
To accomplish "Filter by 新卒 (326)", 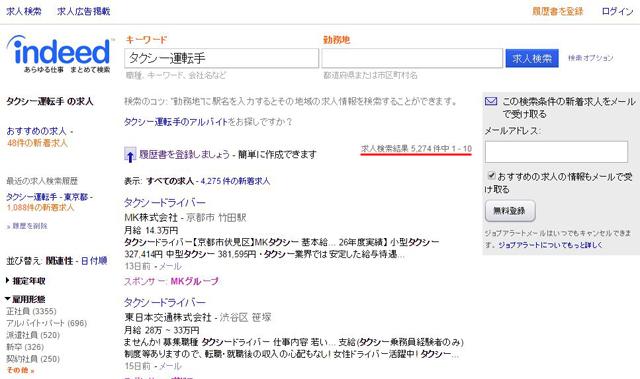I will point(24,347).
